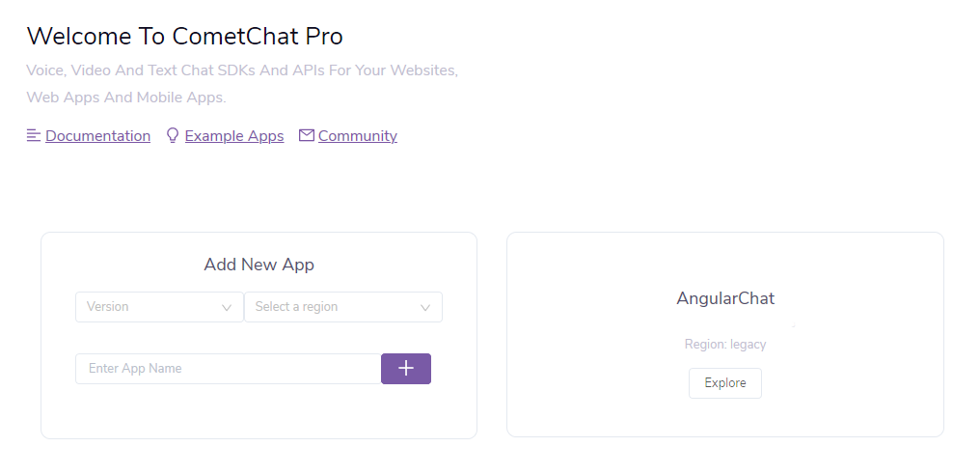Screen dimensions: 980x475
Task: Focus the Enter App Name field
Action: point(228,369)
